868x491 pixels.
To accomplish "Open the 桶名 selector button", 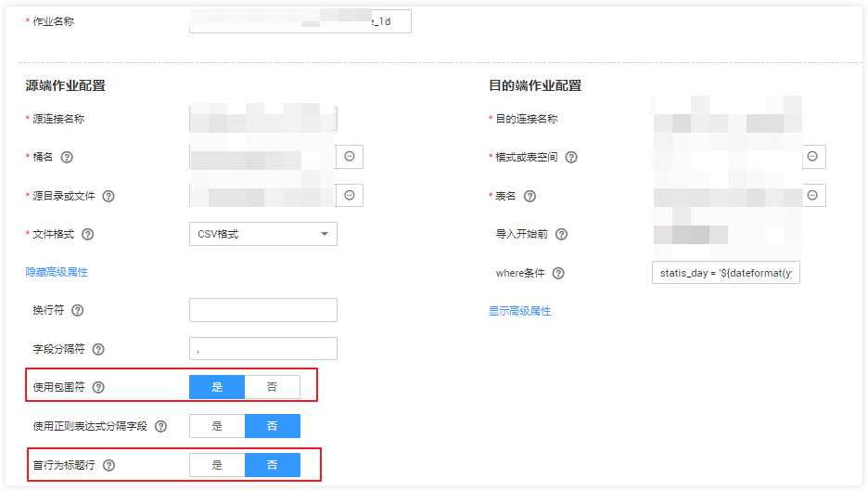I will point(350,157).
